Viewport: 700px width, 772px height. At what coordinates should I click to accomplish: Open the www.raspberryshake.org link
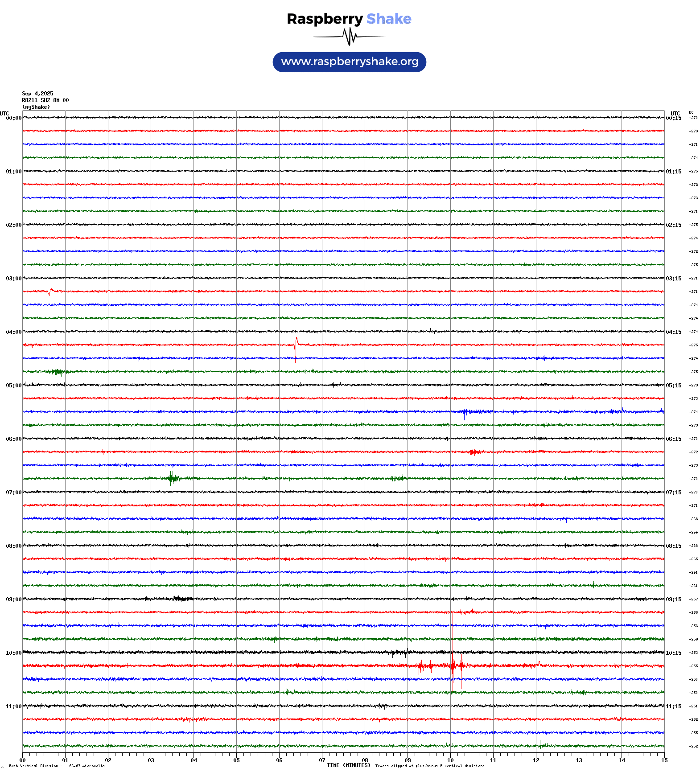350,62
